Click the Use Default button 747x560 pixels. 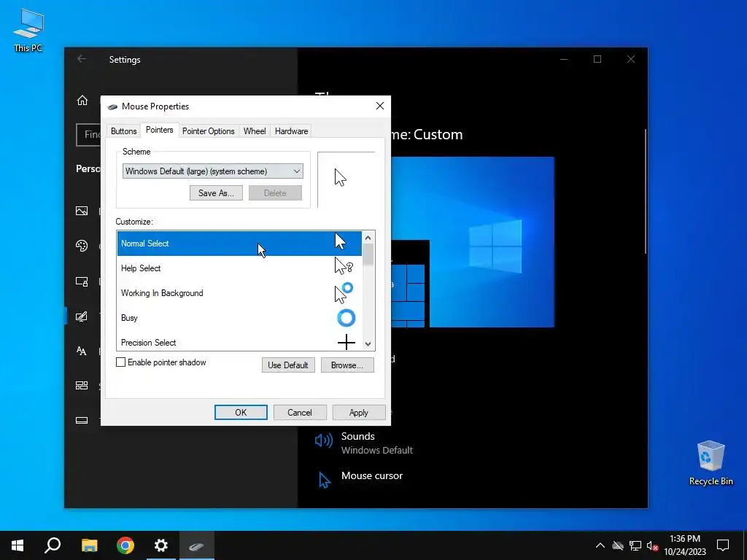pos(288,365)
